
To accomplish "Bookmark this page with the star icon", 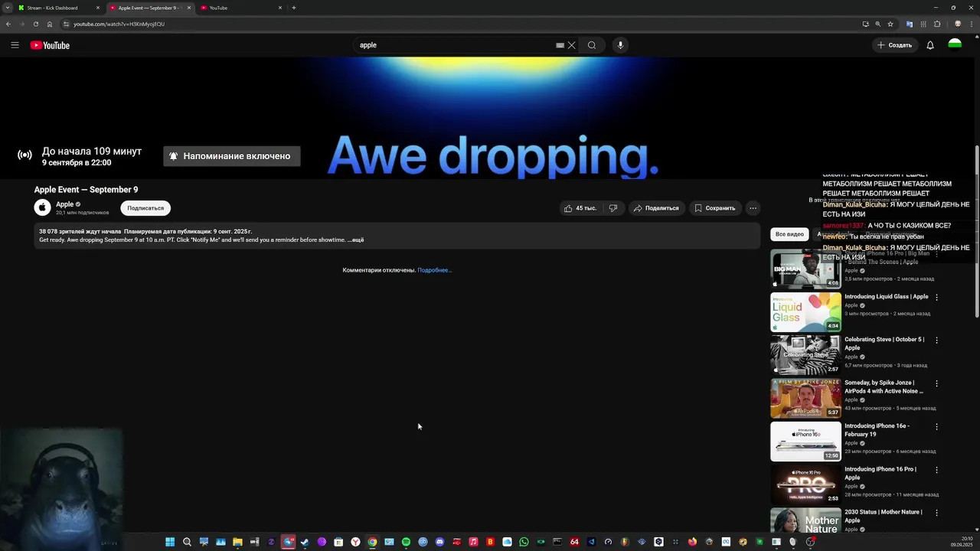I will [890, 24].
